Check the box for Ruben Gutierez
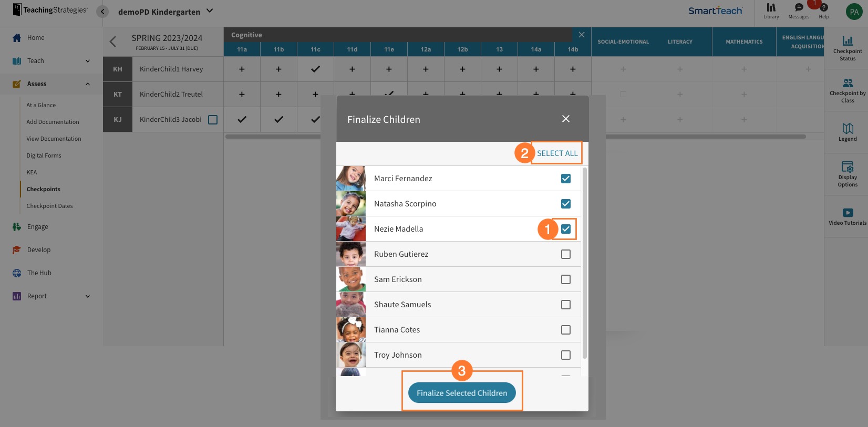The image size is (868, 427). (565, 254)
